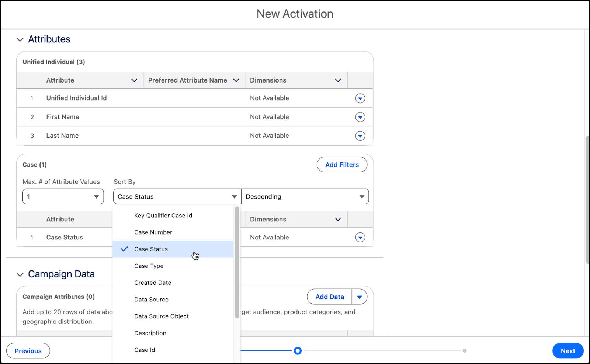Open row actions for Last Name
The image size is (590, 364).
(360, 136)
